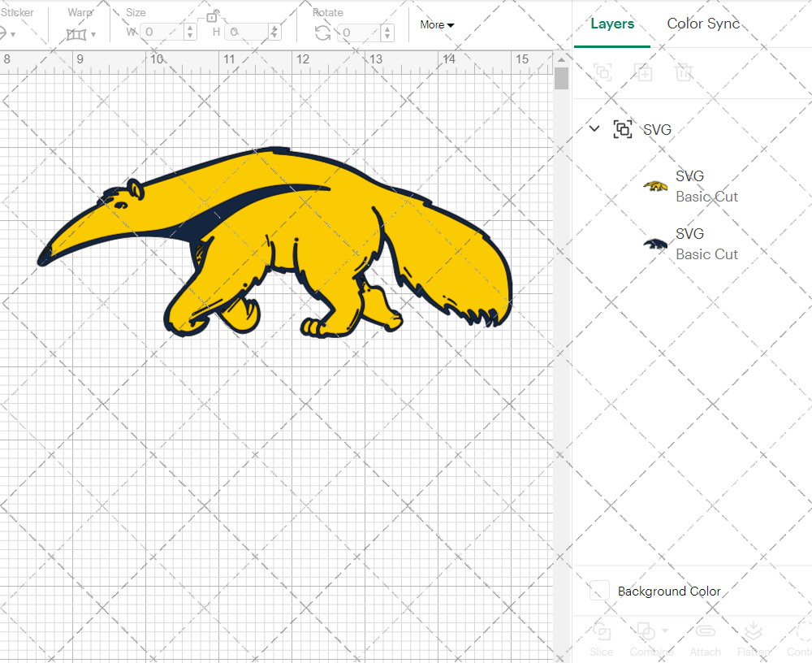Select the Slice tool

[x=601, y=639]
